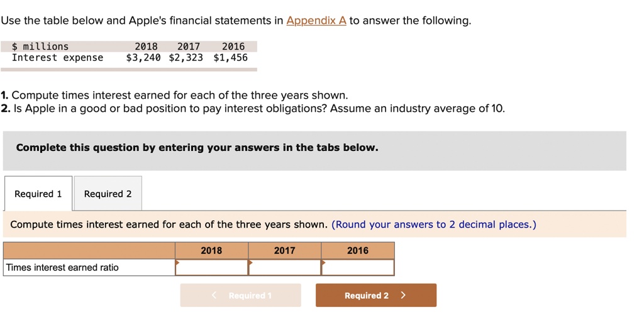Select the 2017 answer column header
This screenshot has height=315, width=644.
click(284, 250)
